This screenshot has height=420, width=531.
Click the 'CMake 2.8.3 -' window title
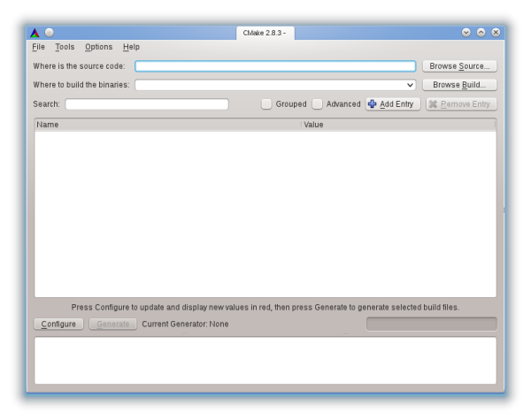(x=265, y=33)
